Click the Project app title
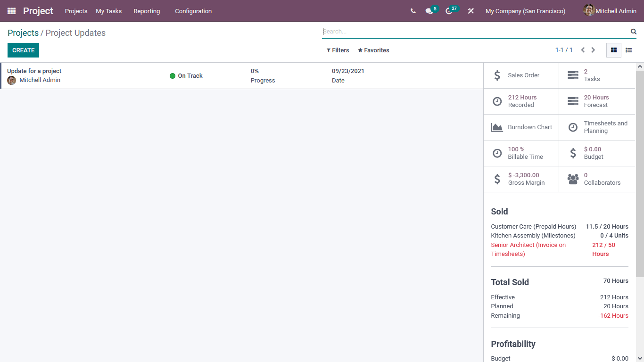Image resolution: width=644 pixels, height=362 pixels. (x=38, y=11)
